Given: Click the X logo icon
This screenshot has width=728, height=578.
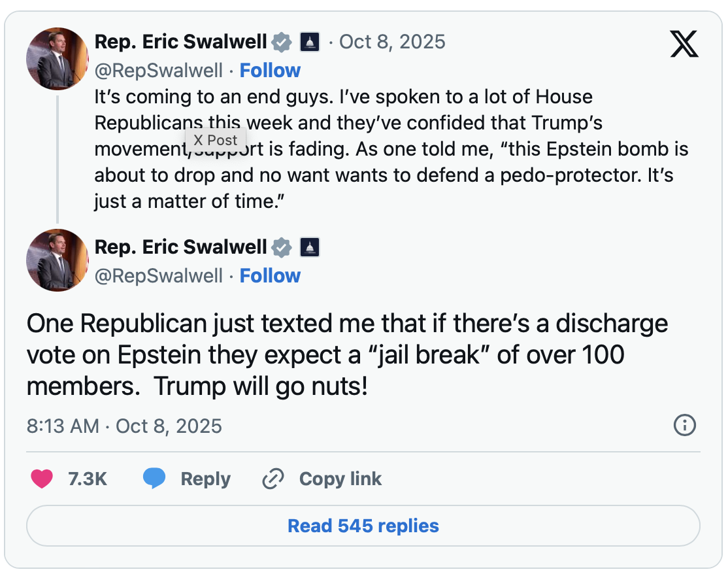Looking at the screenshot, I should click(x=684, y=44).
